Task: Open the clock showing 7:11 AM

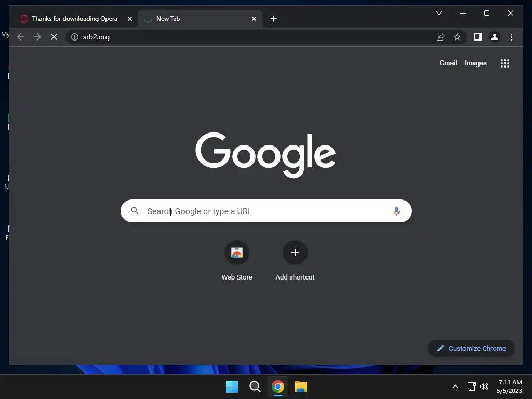Action: (509, 387)
